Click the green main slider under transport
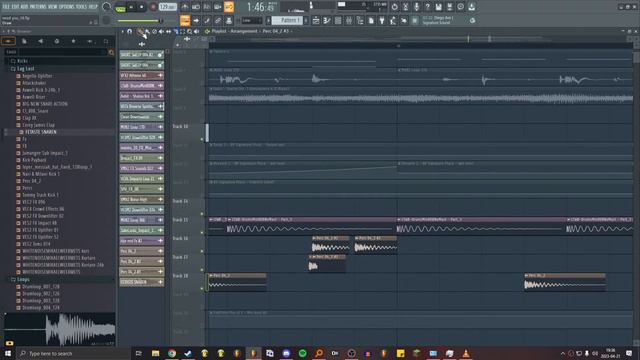This screenshot has height=360, width=640. pos(139,21)
